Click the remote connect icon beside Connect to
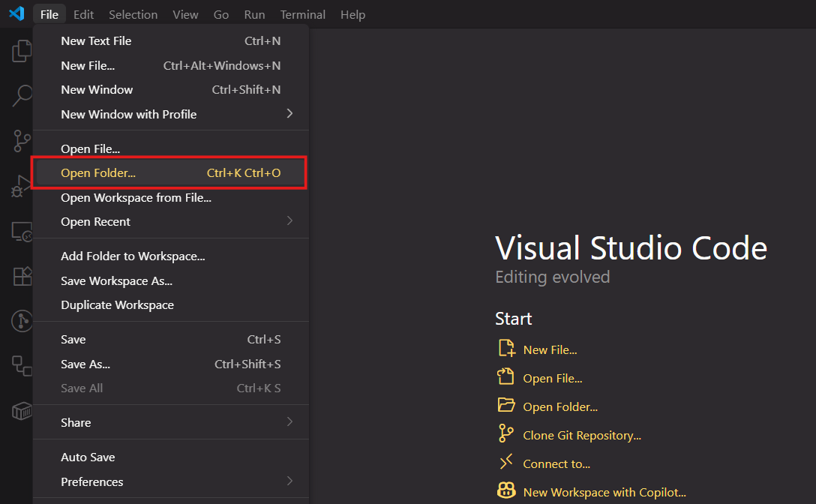 pyautogui.click(x=505, y=461)
